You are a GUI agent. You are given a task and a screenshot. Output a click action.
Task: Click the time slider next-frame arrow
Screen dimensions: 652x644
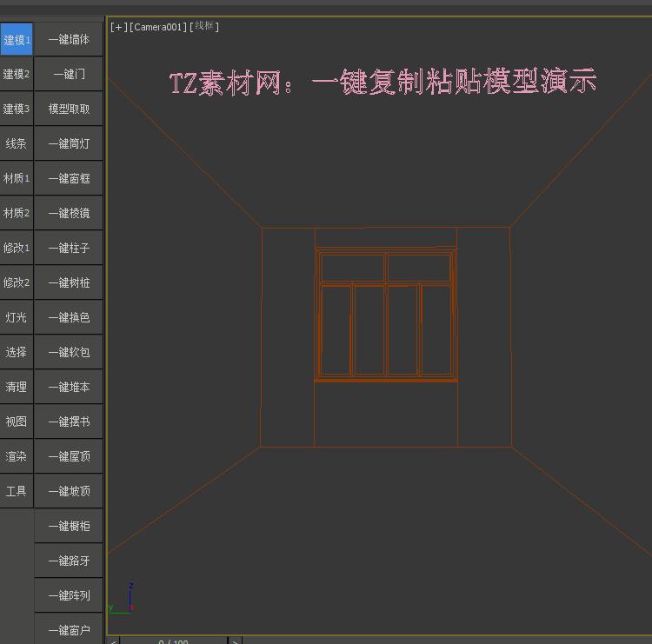pyautogui.click(x=235, y=641)
